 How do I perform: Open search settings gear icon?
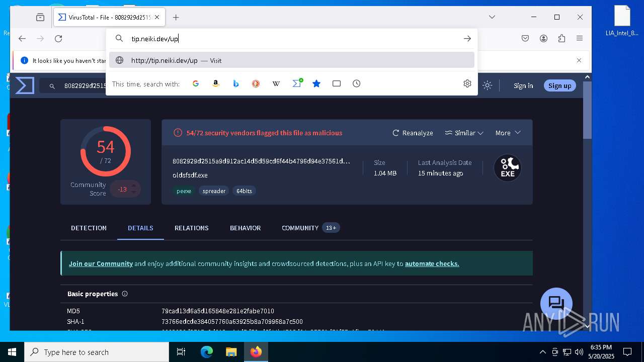pyautogui.click(x=467, y=83)
